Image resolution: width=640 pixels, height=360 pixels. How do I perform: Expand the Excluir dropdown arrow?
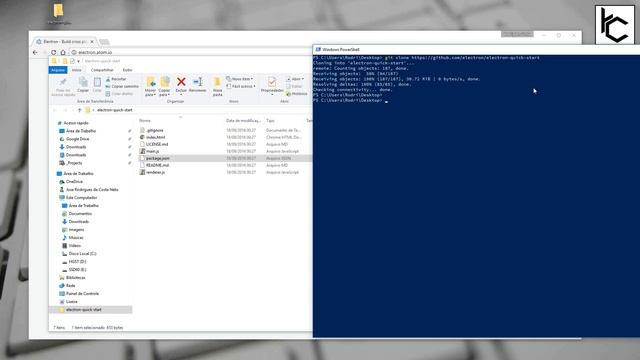click(181, 95)
